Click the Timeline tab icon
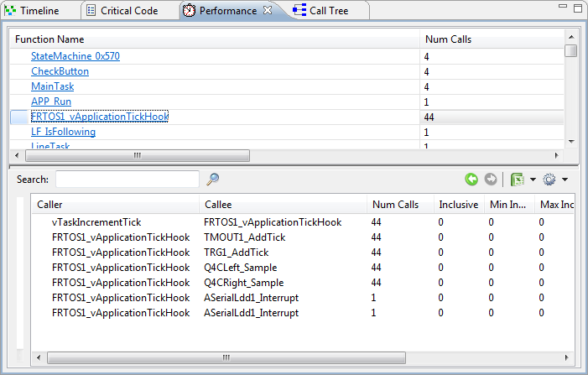This screenshot has height=375, width=588. click(x=8, y=11)
